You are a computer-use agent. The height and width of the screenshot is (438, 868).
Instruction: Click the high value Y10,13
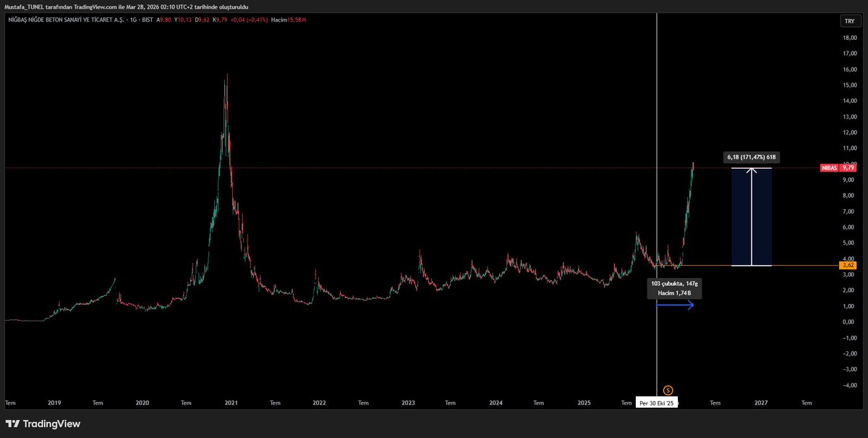[184, 20]
